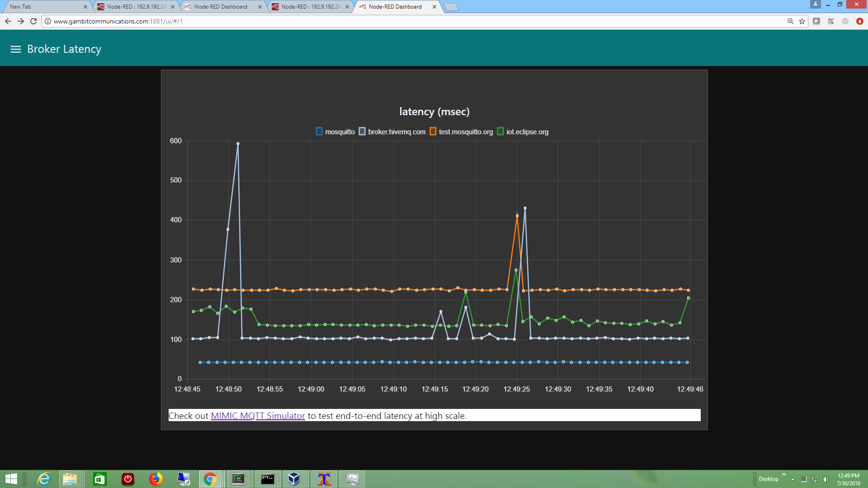
Task: Open the QR code extension icon
Action: pyautogui.click(x=831, y=21)
